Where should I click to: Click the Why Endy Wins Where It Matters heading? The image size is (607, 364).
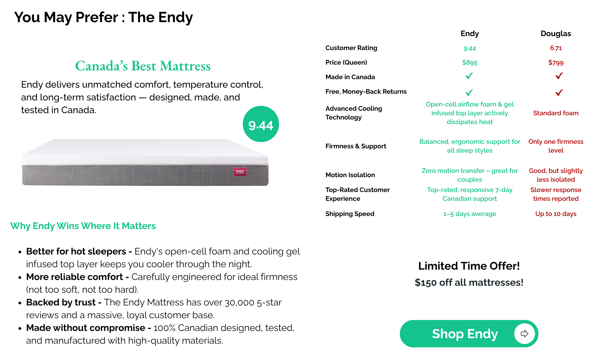(x=83, y=226)
